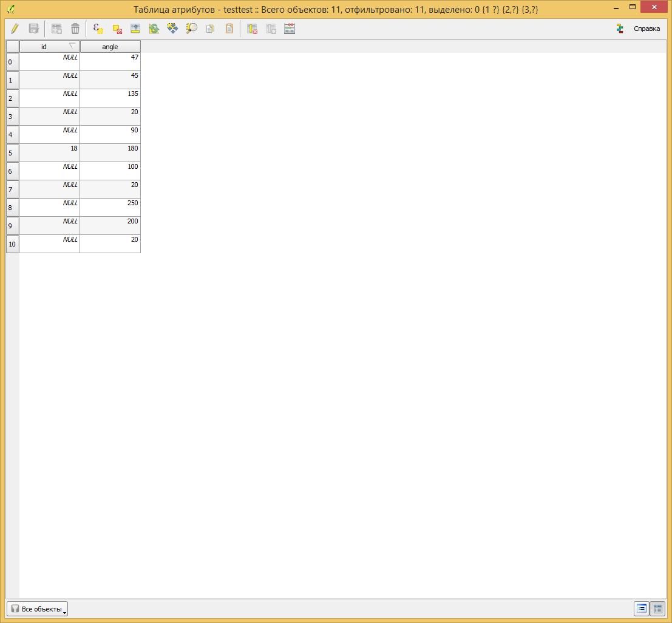Click the Copy selected rows icon

click(210, 29)
